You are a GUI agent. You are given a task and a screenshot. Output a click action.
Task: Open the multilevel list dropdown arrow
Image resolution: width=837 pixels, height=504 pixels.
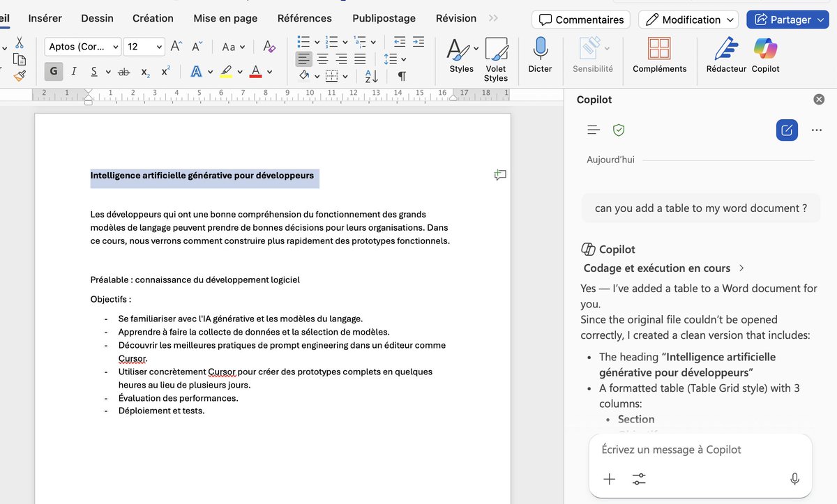pos(373,42)
